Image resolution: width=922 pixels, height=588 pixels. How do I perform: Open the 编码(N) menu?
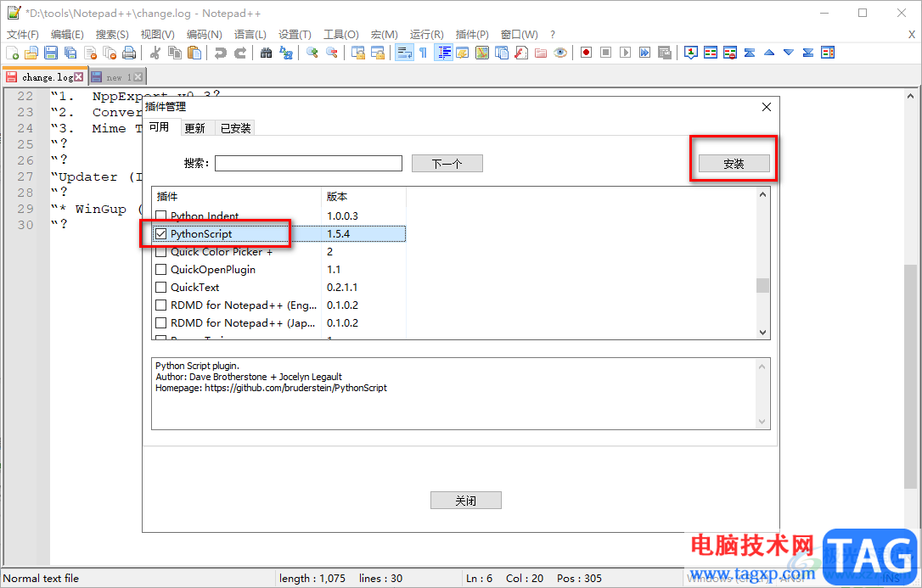pyautogui.click(x=204, y=35)
